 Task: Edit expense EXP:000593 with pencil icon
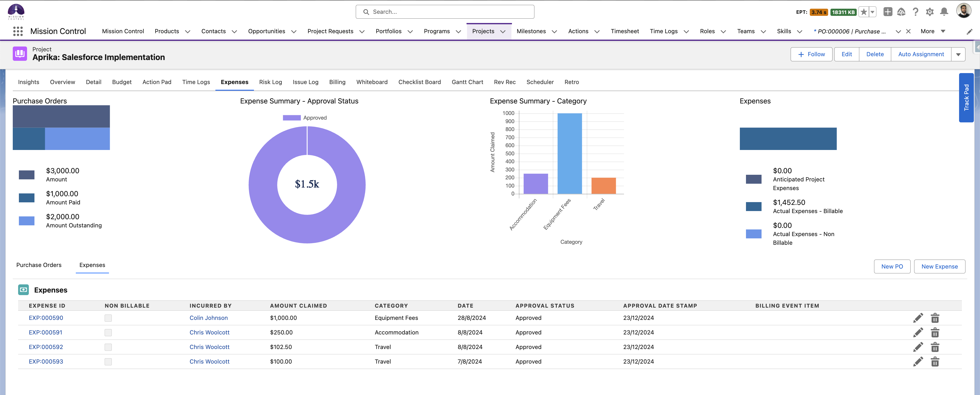click(918, 362)
